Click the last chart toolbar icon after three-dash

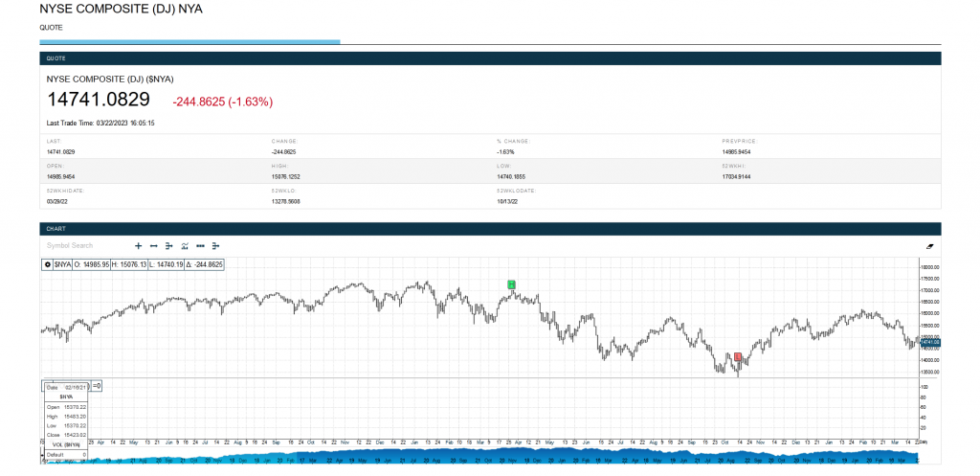[216, 246]
